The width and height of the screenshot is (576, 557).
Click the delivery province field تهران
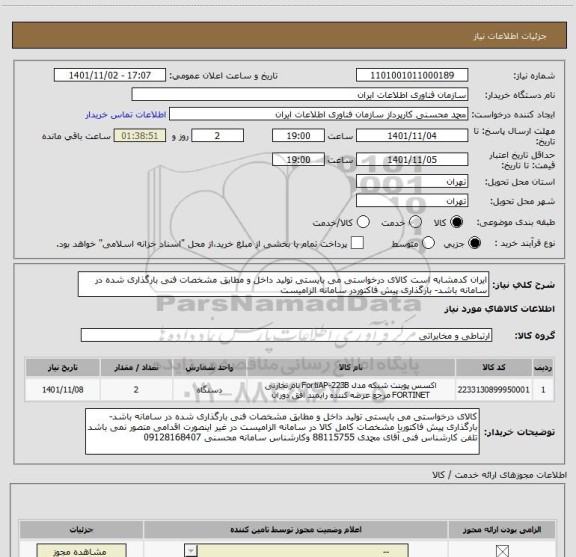(412, 182)
